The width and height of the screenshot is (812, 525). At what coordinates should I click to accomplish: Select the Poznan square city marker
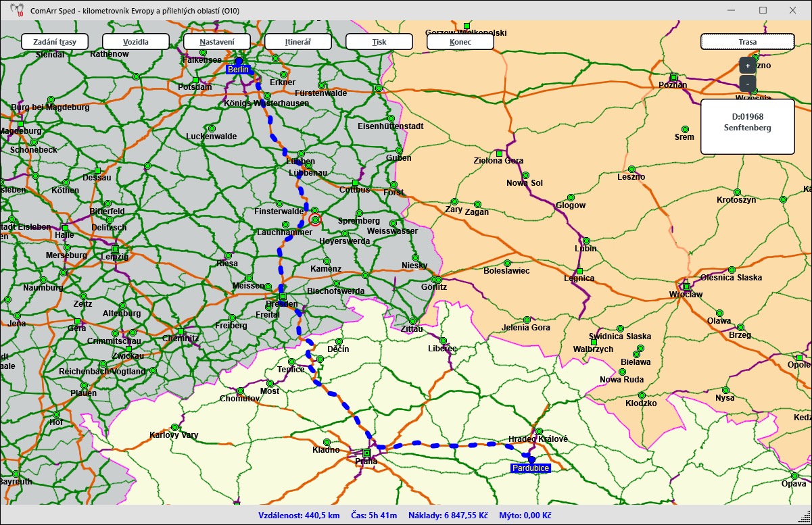673,77
